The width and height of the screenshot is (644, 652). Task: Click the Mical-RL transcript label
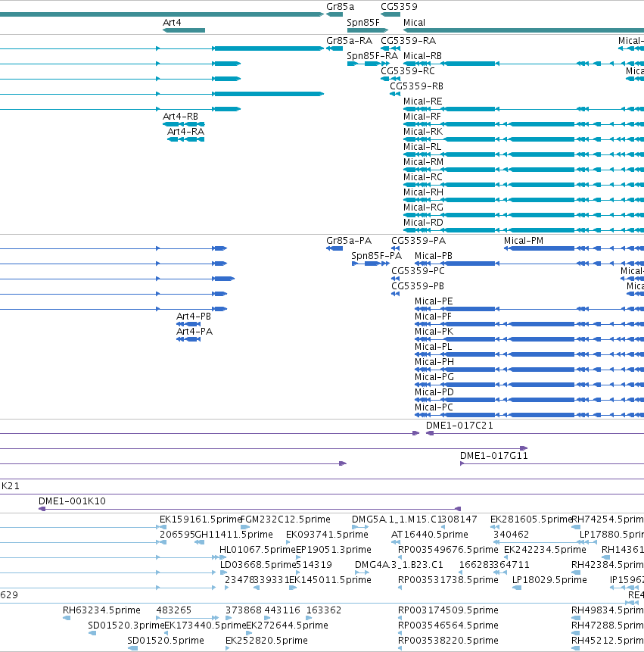click(422, 147)
